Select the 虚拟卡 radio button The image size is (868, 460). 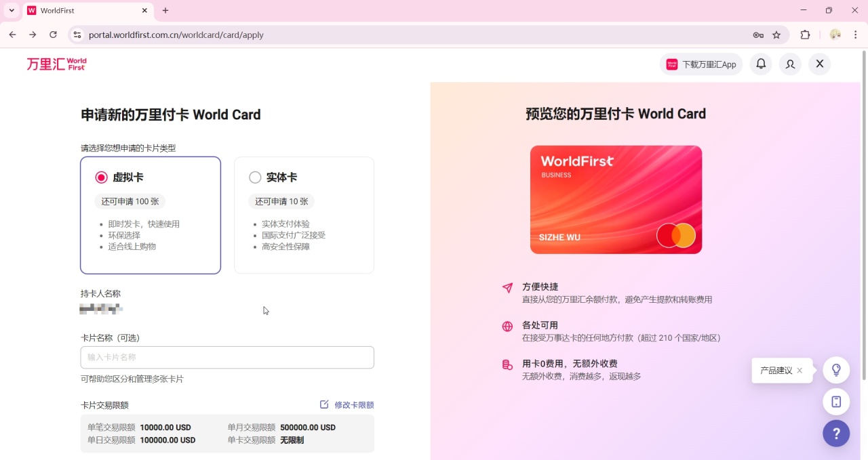[102, 177]
